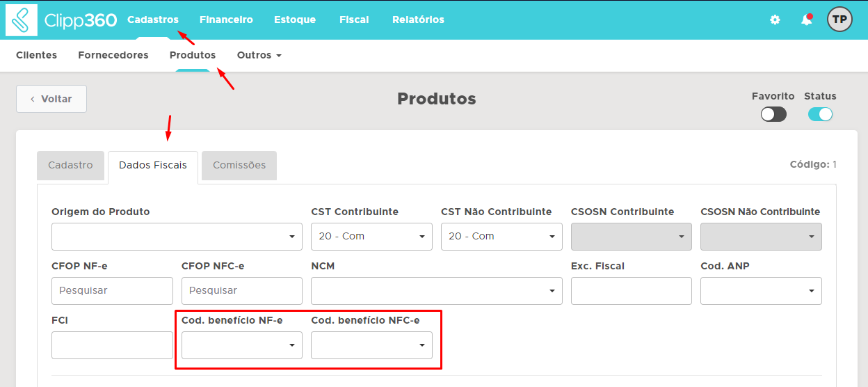Click the Voltar button
868x387 pixels.
point(51,99)
